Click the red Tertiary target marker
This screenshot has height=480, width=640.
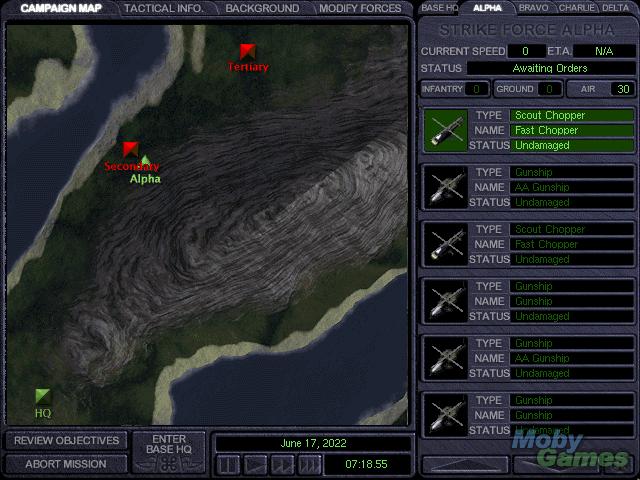[247, 51]
